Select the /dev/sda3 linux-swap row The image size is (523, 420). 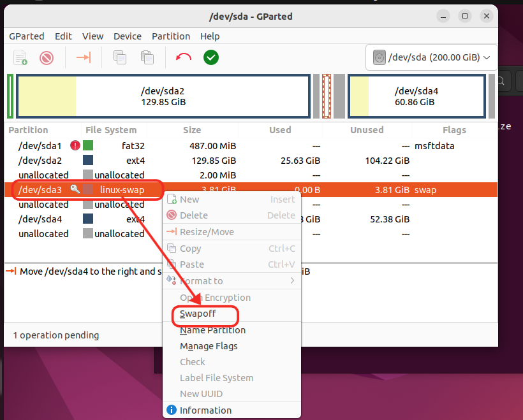tap(251, 189)
